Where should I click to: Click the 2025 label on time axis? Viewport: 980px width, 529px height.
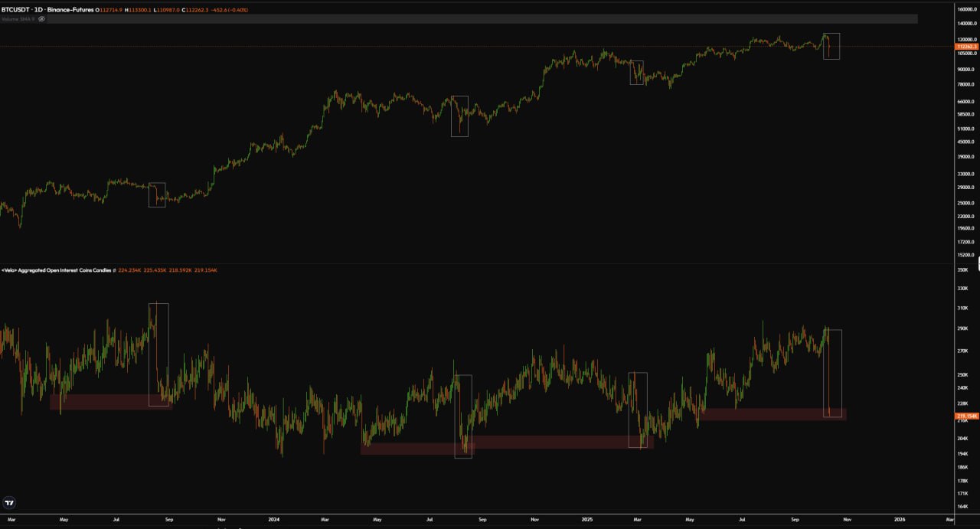589,519
